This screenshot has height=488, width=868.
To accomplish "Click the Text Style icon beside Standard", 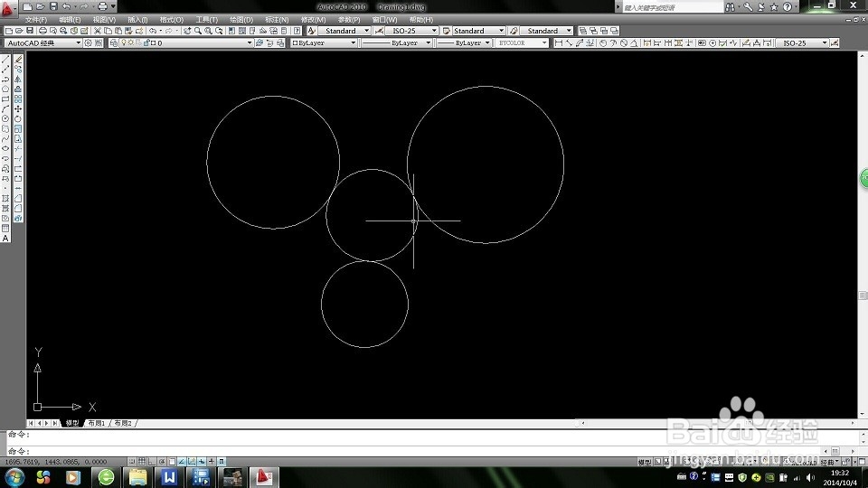I will (312, 31).
